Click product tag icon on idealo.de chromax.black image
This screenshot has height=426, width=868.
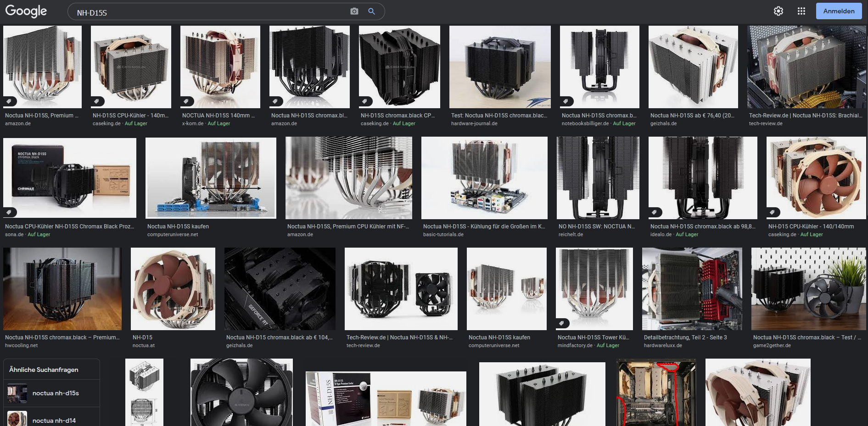tap(655, 212)
